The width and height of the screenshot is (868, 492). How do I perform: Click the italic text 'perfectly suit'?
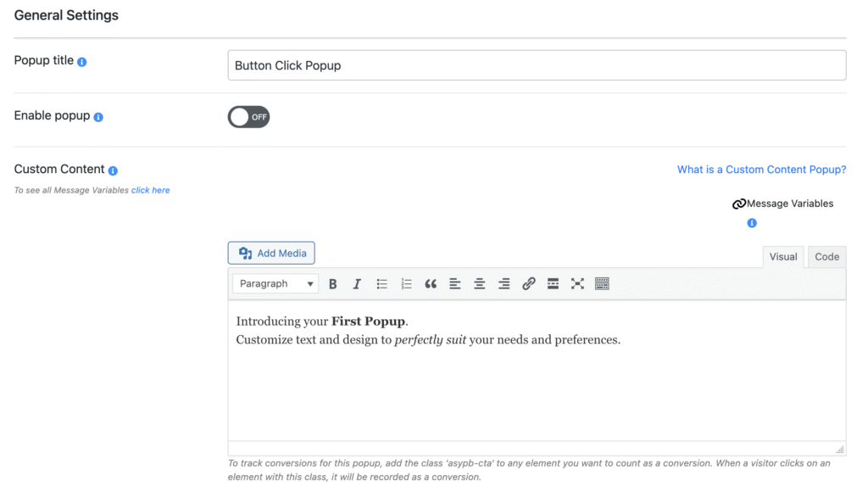pos(430,339)
